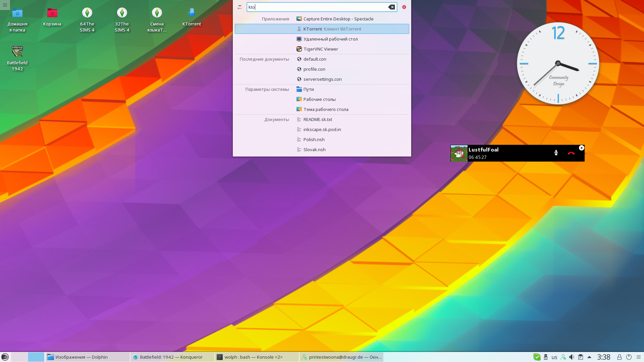Select the 64The SIMS 4 desktop shortcut
Viewport: 644px width, 362px height.
tap(87, 20)
